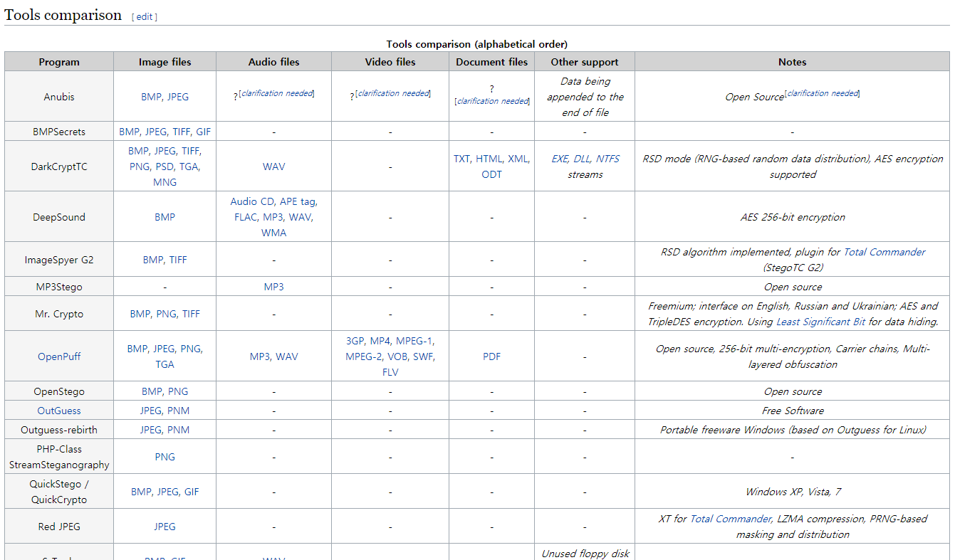Click JPEG link in the Anubis row
955x560 pixels.
[178, 97]
